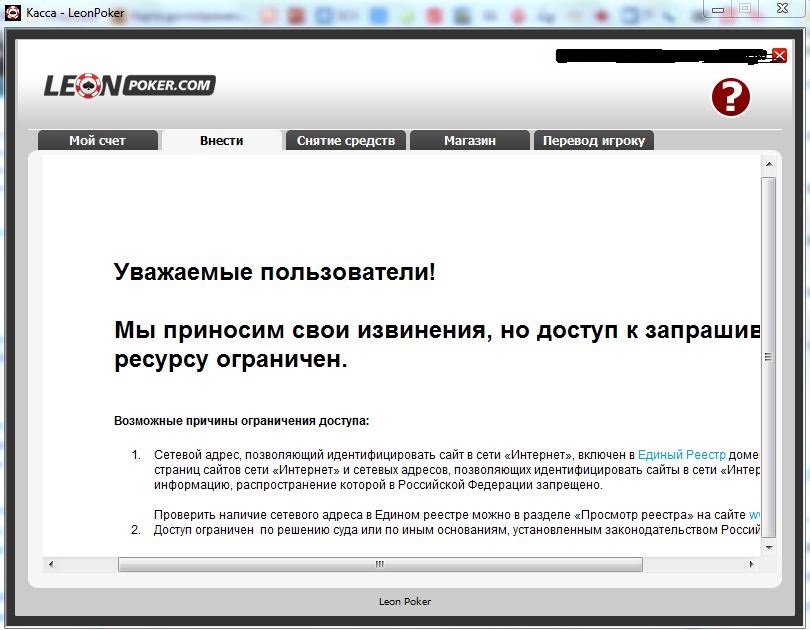This screenshot has width=810, height=630.
Task: Click the horizontal scrollbar right arrow
Action: (752, 565)
